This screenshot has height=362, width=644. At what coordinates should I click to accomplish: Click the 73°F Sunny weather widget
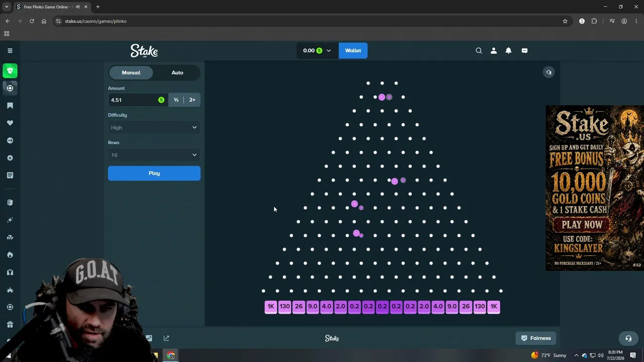548,355
